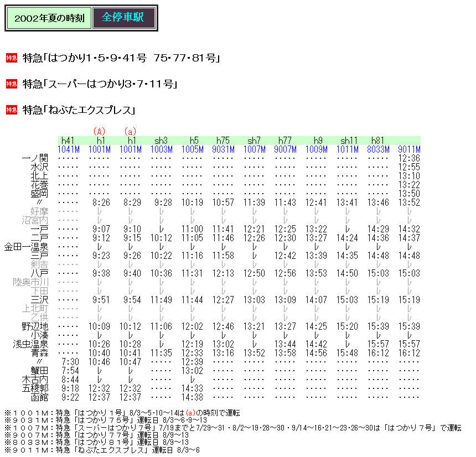This screenshot has width=476, height=457.
Task: Click the red 特急 icon beside スーパーはつかり3・7・11号
Action: 12,84
